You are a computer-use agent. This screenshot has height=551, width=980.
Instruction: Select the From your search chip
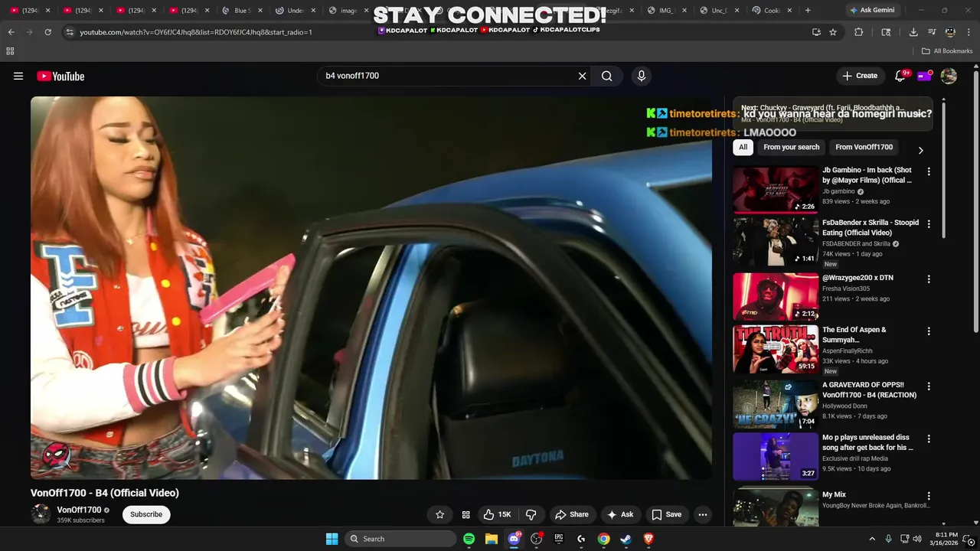[x=791, y=147]
